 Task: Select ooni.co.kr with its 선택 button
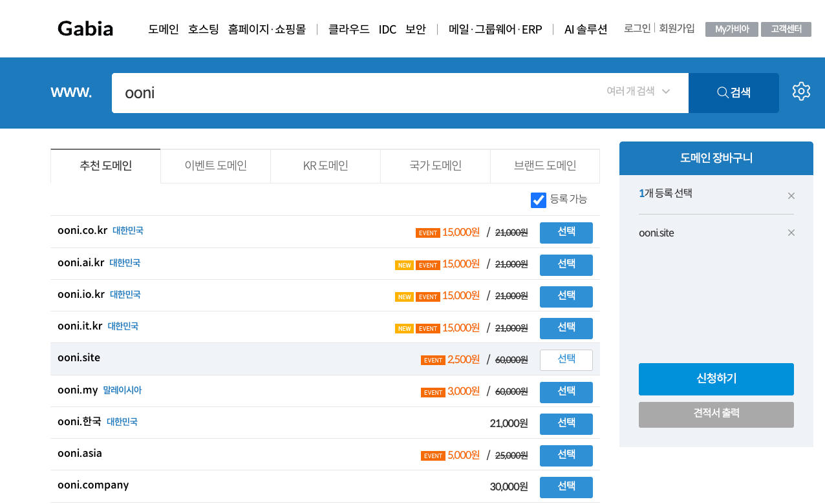pyautogui.click(x=566, y=233)
